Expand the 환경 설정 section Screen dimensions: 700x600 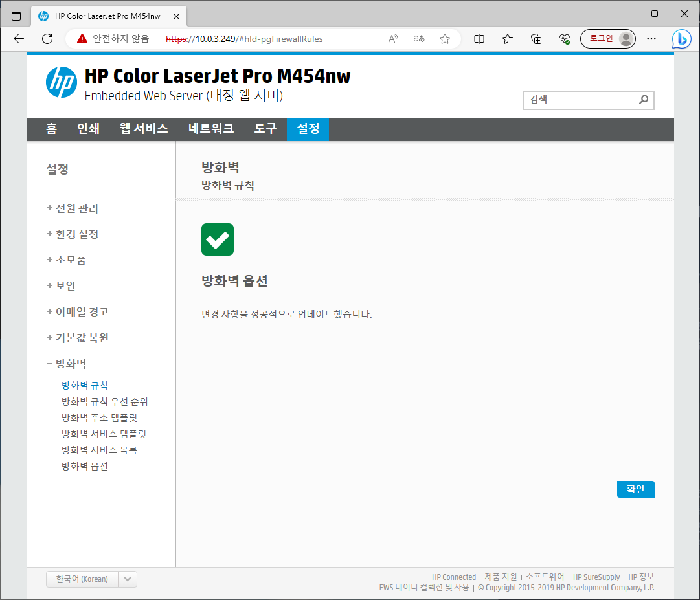pyautogui.click(x=73, y=234)
